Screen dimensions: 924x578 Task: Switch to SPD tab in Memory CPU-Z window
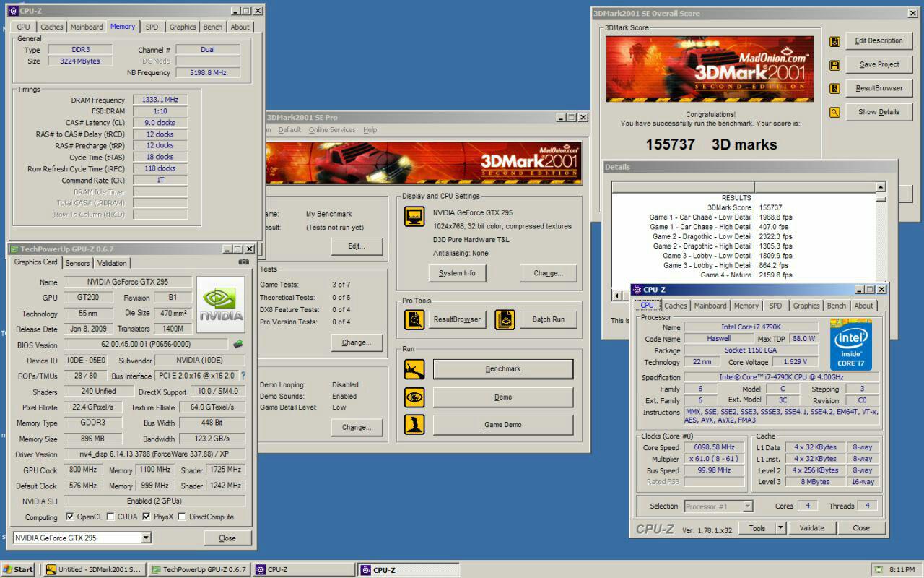pos(152,27)
